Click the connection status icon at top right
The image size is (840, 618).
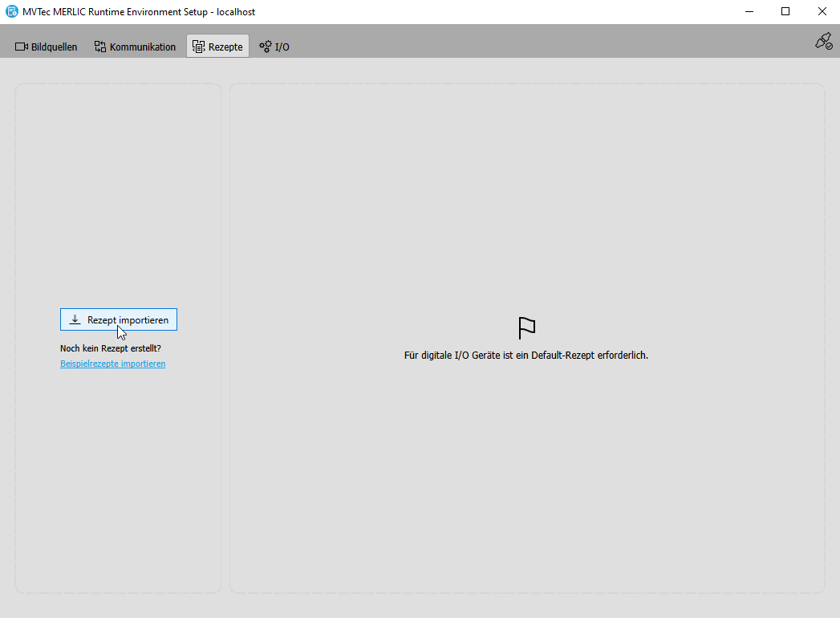(x=823, y=42)
